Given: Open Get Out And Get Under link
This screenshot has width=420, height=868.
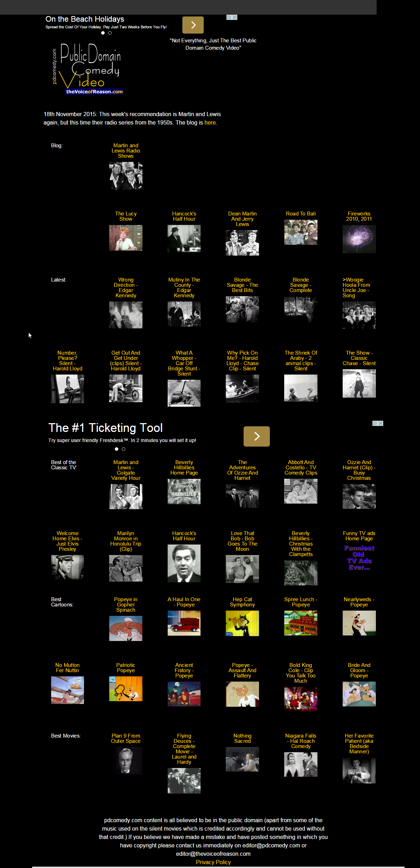Looking at the screenshot, I should [126, 361].
